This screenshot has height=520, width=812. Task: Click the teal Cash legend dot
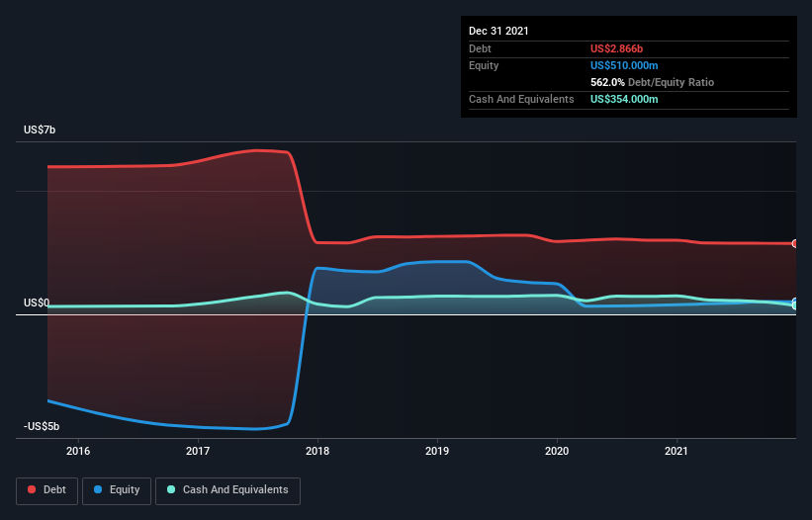pos(171,489)
